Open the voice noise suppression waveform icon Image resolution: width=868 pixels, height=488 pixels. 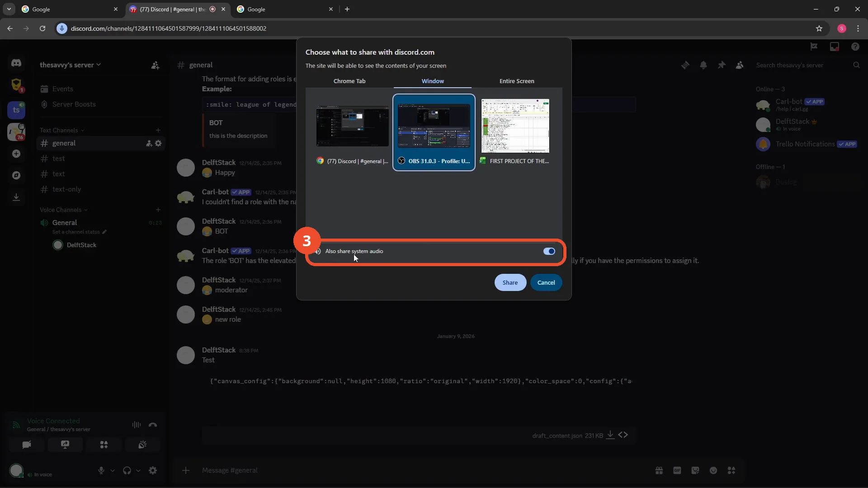[136, 425]
